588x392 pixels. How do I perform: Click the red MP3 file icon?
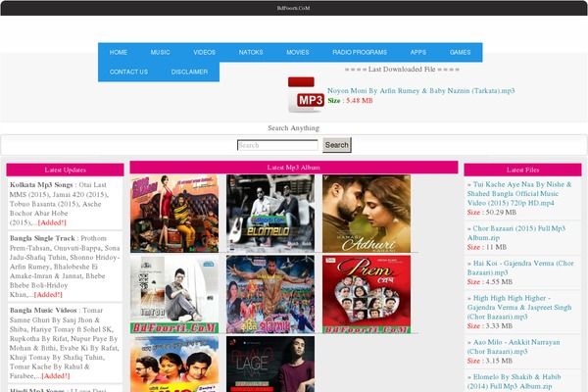click(x=306, y=95)
